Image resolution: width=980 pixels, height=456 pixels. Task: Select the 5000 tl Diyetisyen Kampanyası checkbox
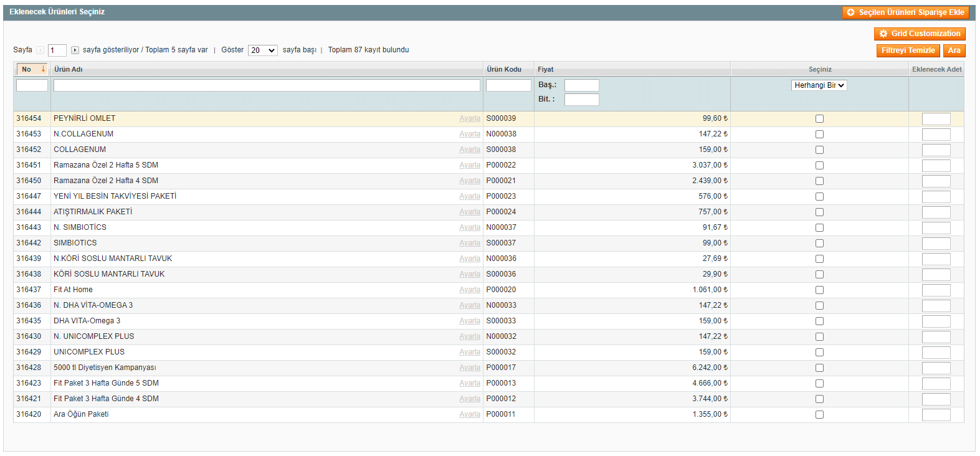click(x=819, y=368)
